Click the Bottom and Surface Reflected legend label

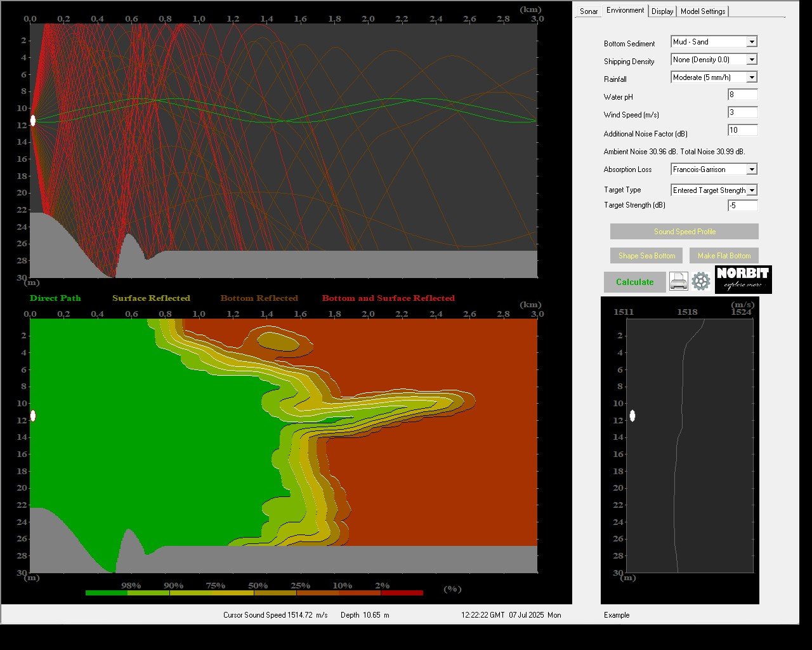coord(388,298)
